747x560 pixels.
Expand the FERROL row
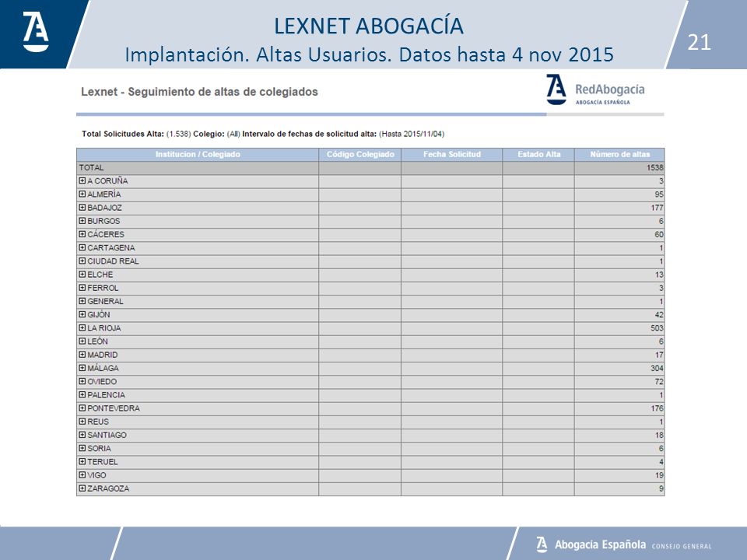[82, 288]
